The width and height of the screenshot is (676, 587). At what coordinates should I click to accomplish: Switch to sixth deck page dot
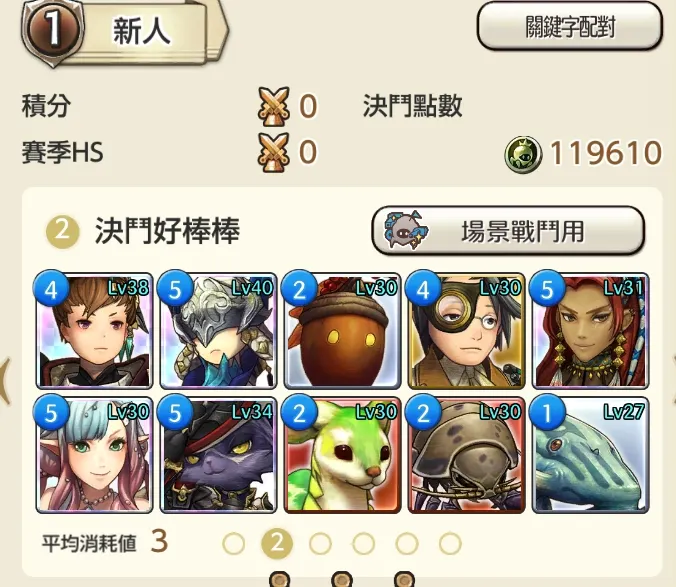[x=450, y=543]
